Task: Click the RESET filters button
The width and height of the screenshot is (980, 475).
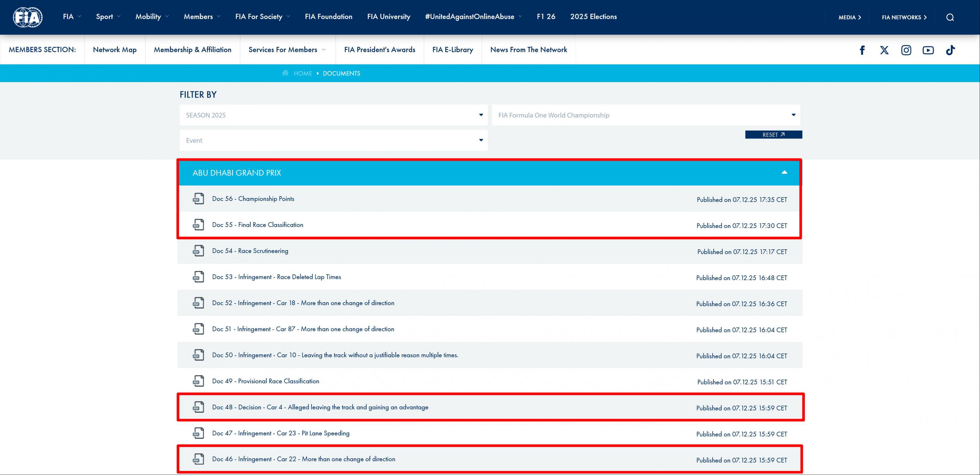Action: (774, 135)
